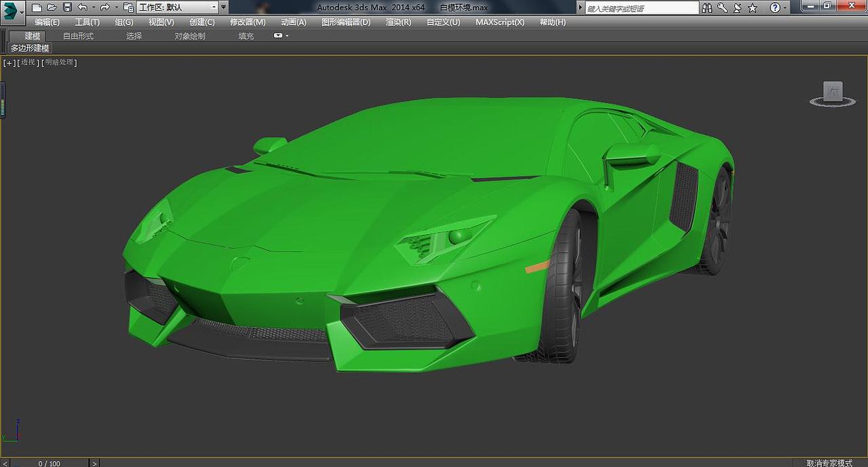
Task: Click the Project Folder icon in quick access toolbar
Action: [127, 7]
